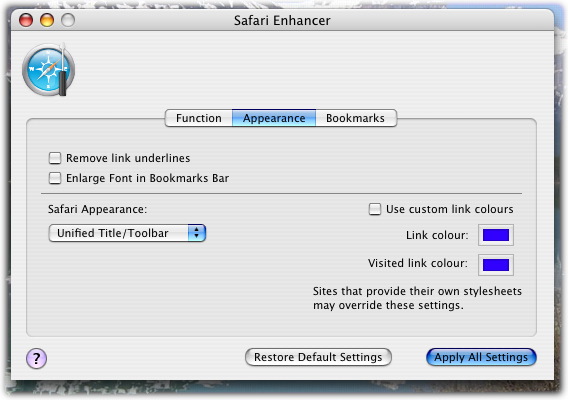Click the stylesheets override notice text
This screenshot has height=400, width=568.
point(417,298)
